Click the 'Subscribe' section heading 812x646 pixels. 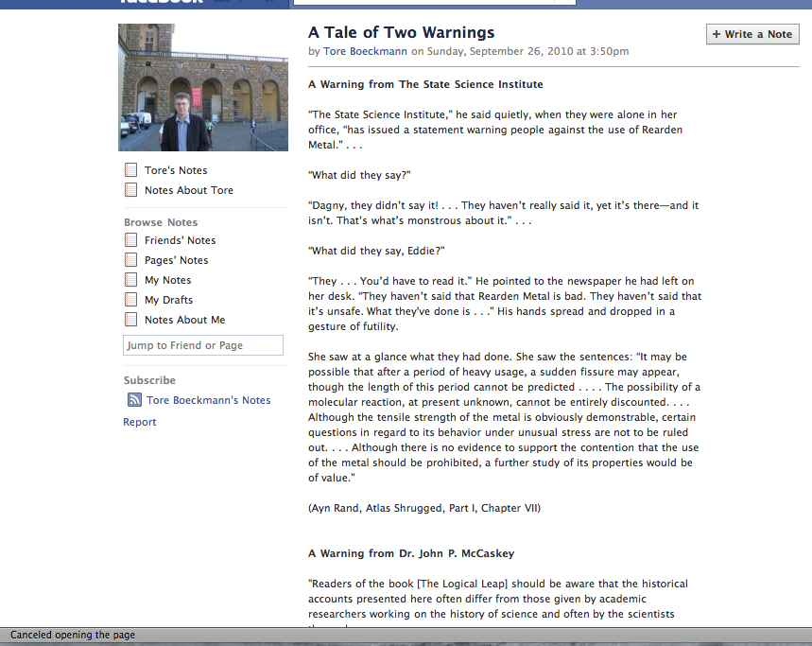pos(149,380)
